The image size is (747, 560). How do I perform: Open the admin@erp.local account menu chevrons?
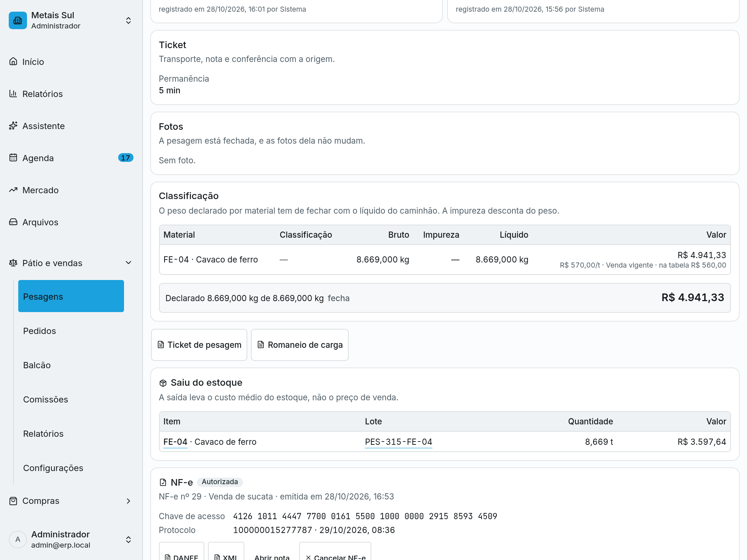(128, 540)
